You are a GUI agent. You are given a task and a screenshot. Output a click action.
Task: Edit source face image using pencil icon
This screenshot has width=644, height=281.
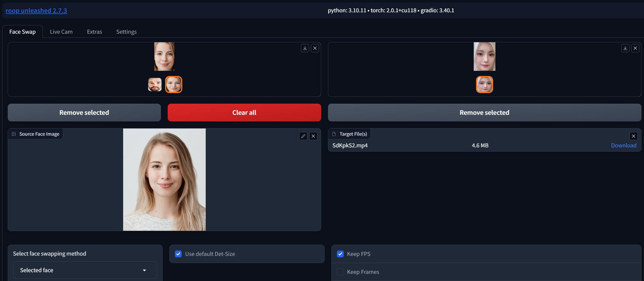tap(303, 136)
